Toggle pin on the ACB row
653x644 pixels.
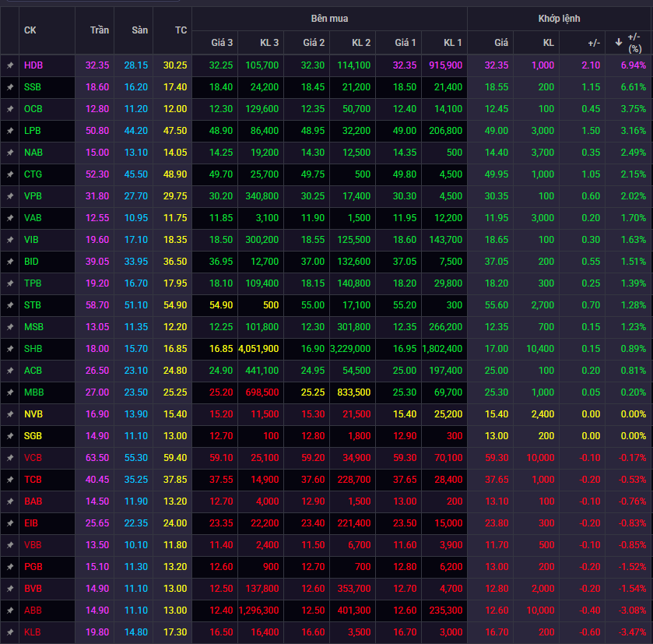[10, 371]
